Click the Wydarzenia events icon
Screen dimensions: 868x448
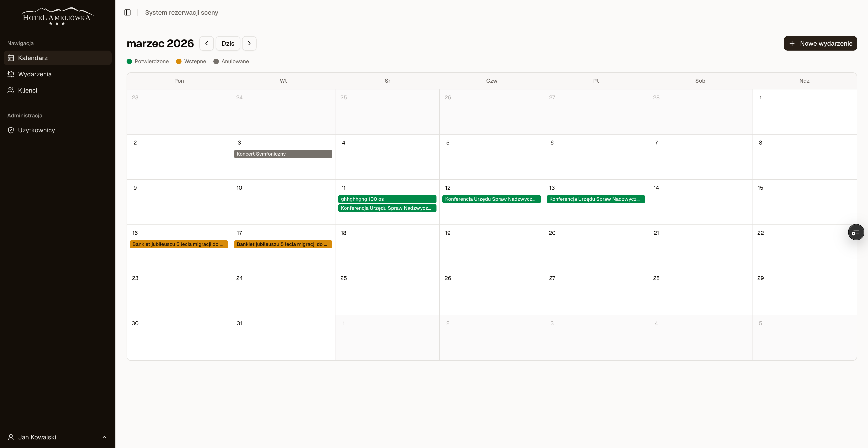pyautogui.click(x=11, y=74)
